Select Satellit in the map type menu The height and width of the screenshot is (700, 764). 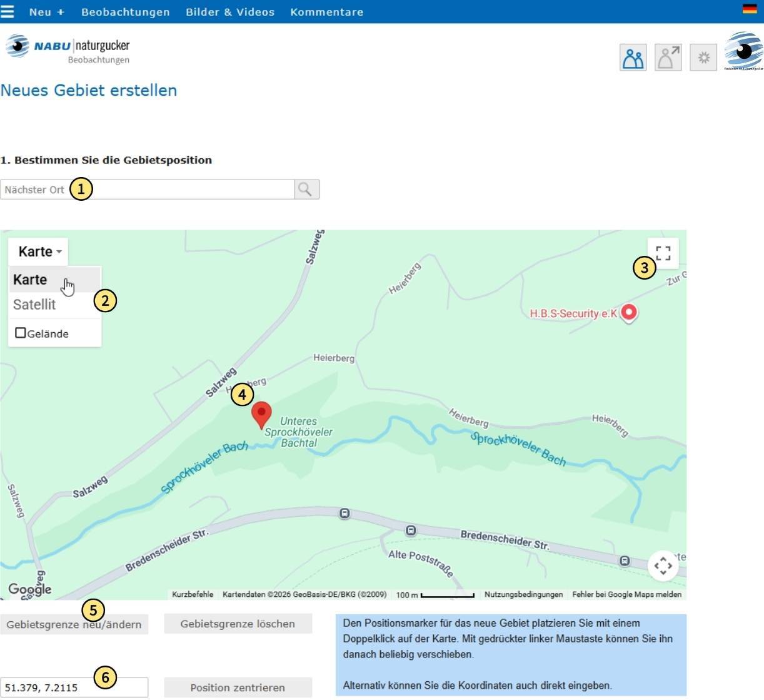click(x=54, y=305)
